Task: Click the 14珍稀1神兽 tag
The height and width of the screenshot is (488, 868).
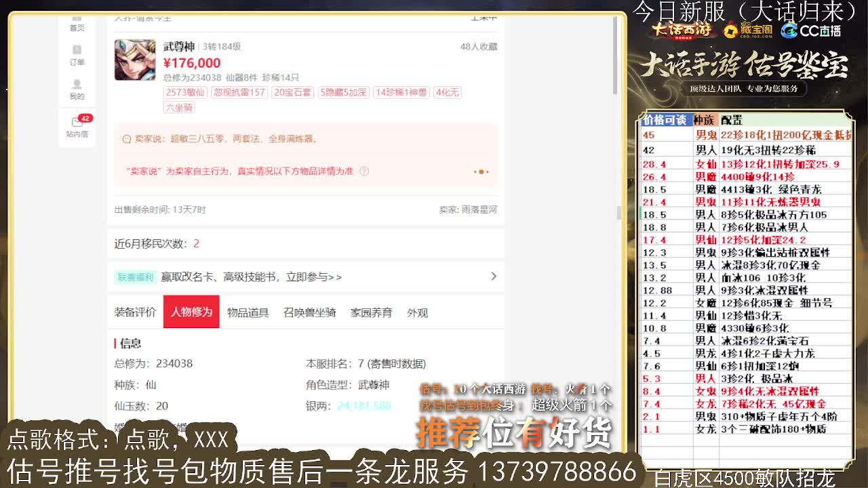Action: coord(401,92)
